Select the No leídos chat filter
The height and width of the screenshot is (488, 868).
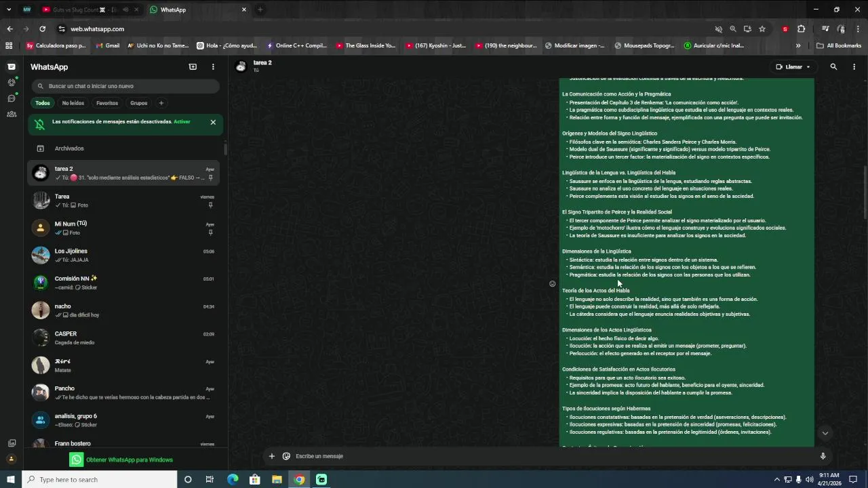click(x=73, y=103)
